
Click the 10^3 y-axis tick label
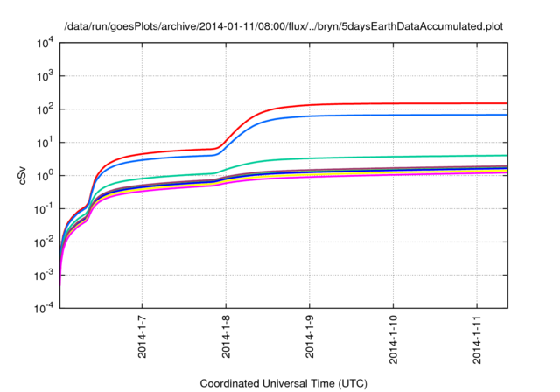[x=45, y=76]
